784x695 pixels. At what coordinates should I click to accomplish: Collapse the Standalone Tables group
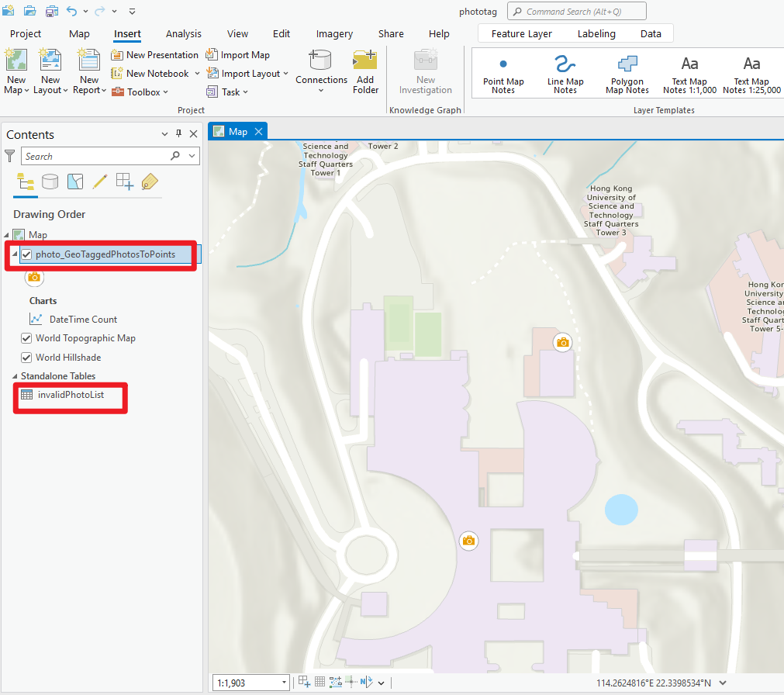pos(16,376)
